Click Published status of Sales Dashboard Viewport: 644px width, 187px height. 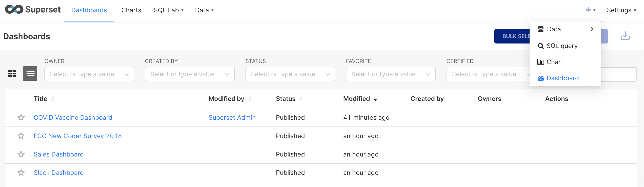[290, 154]
